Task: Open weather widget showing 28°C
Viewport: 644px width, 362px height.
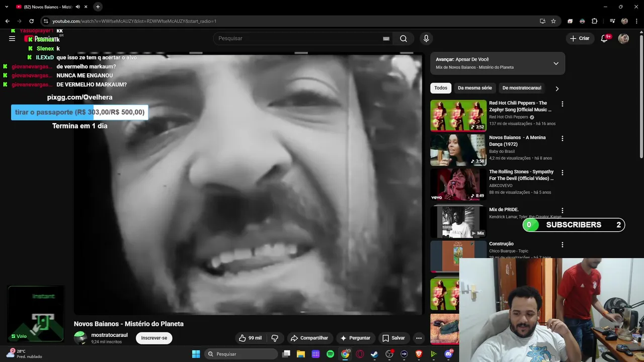Action: pos(24,354)
